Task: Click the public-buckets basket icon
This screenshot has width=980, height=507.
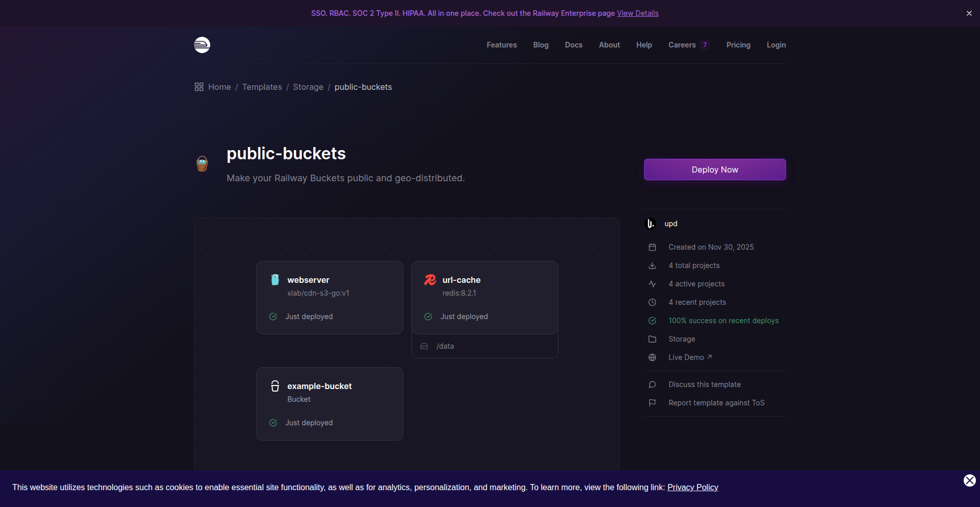Action: click(202, 164)
